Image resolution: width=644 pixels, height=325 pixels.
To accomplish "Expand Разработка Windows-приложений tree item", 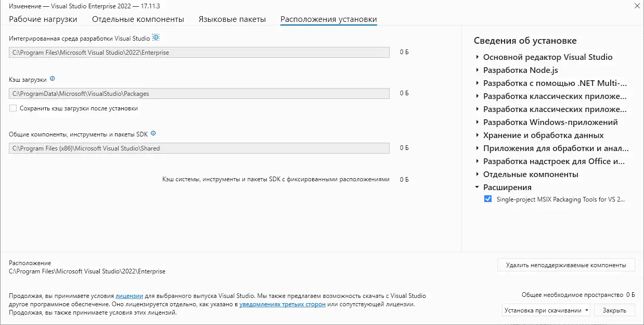I will 477,122.
